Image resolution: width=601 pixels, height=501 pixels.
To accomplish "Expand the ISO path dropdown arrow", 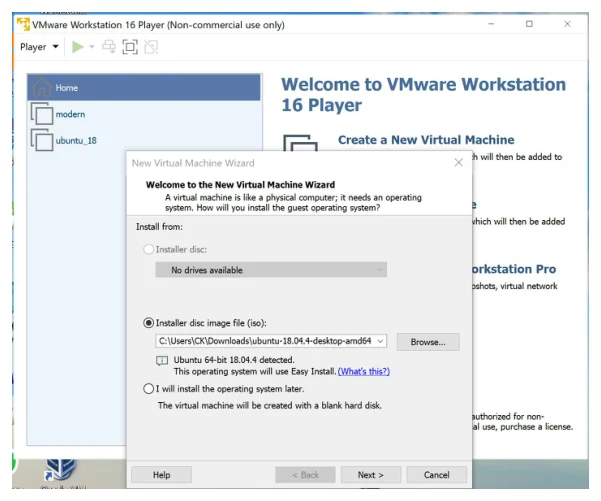I will [x=380, y=341].
